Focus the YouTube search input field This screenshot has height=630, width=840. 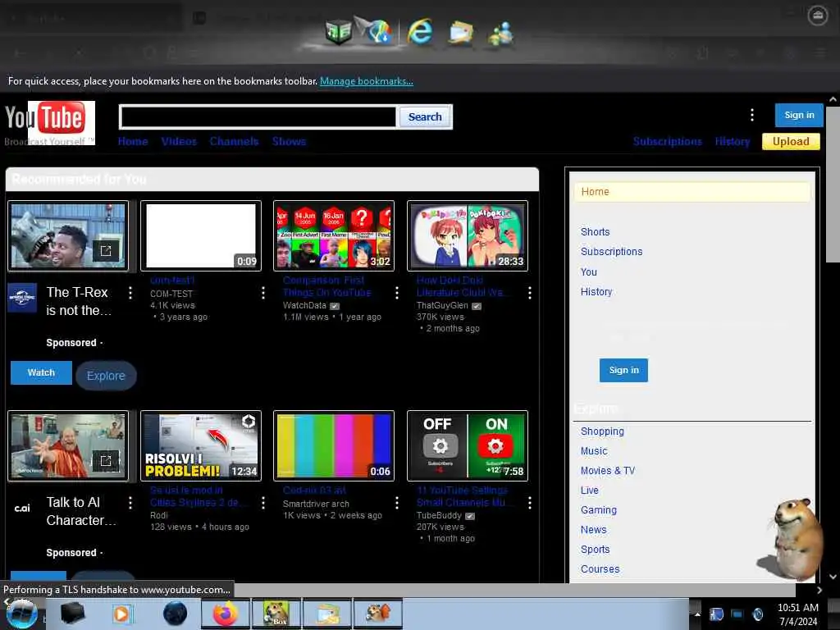(x=258, y=116)
